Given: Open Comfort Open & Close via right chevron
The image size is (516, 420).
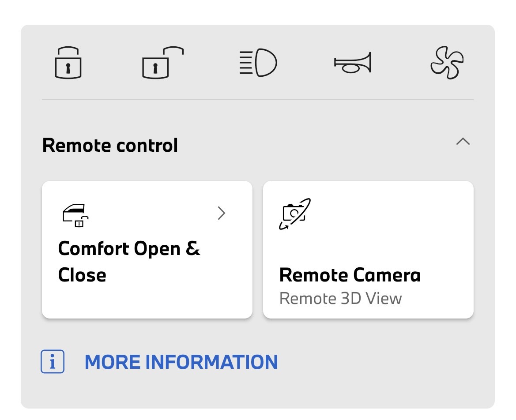Looking at the screenshot, I should (222, 213).
